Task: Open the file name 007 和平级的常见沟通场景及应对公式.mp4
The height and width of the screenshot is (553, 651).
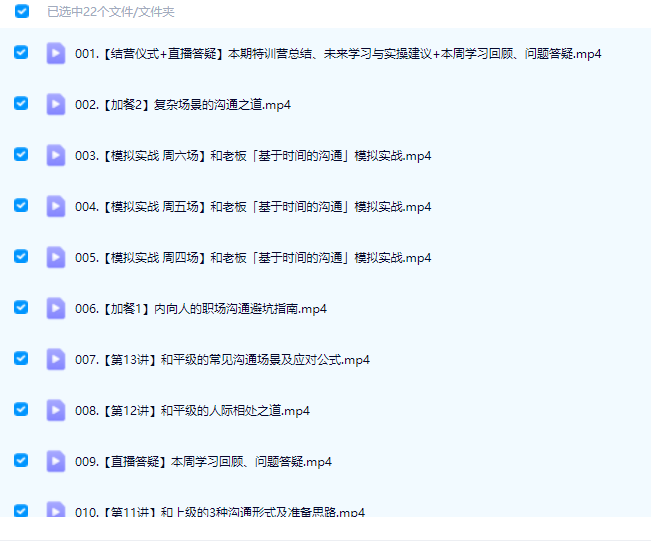Action: [x=222, y=360]
